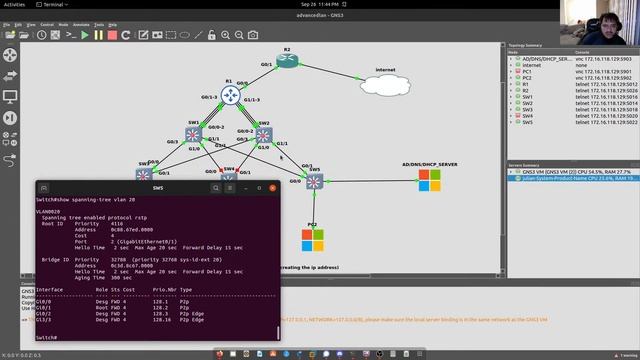Open the Tools menu
Viewport: 640px width, 360px height.
tap(99, 25)
